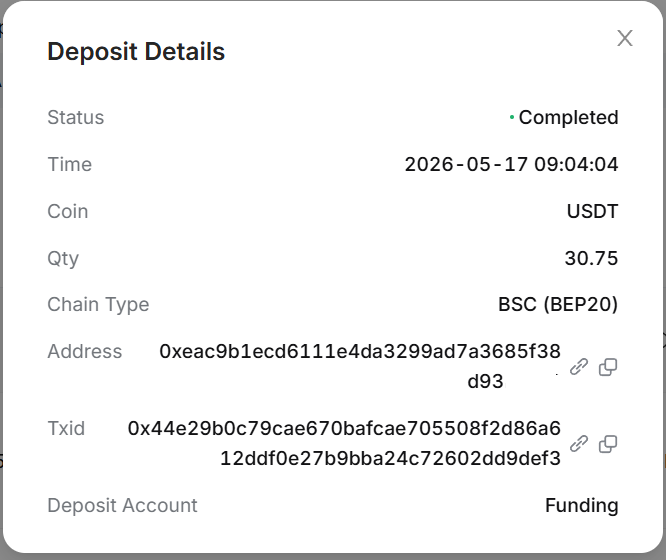Click the Qty label

click(63, 258)
